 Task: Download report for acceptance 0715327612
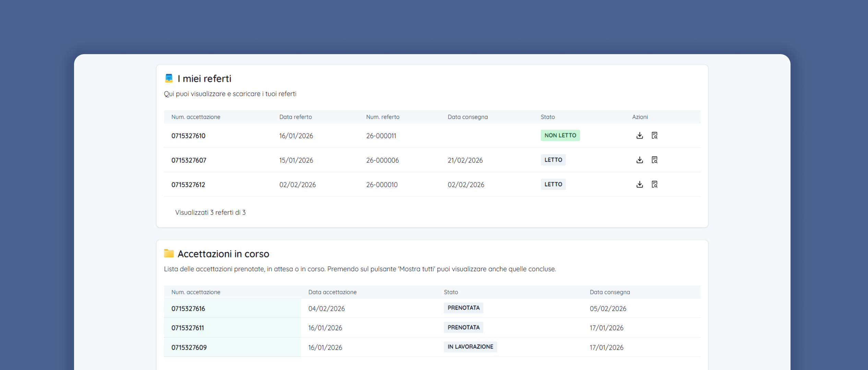[x=639, y=184]
